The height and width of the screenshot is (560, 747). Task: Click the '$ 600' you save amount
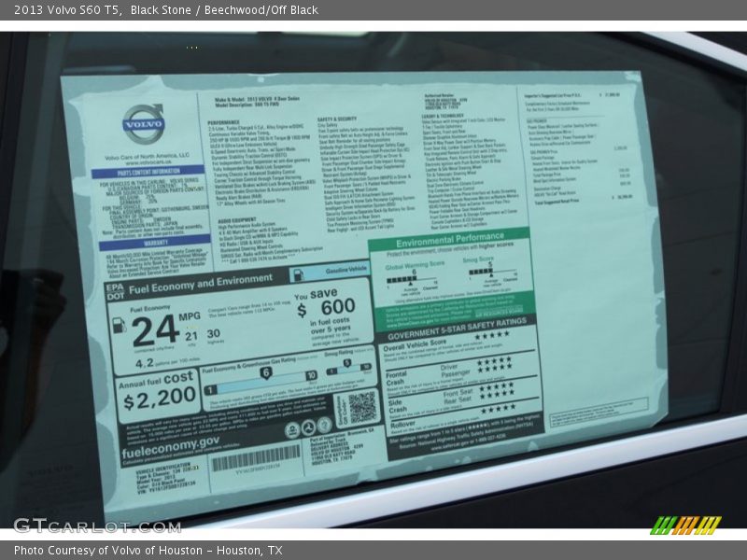326,308
